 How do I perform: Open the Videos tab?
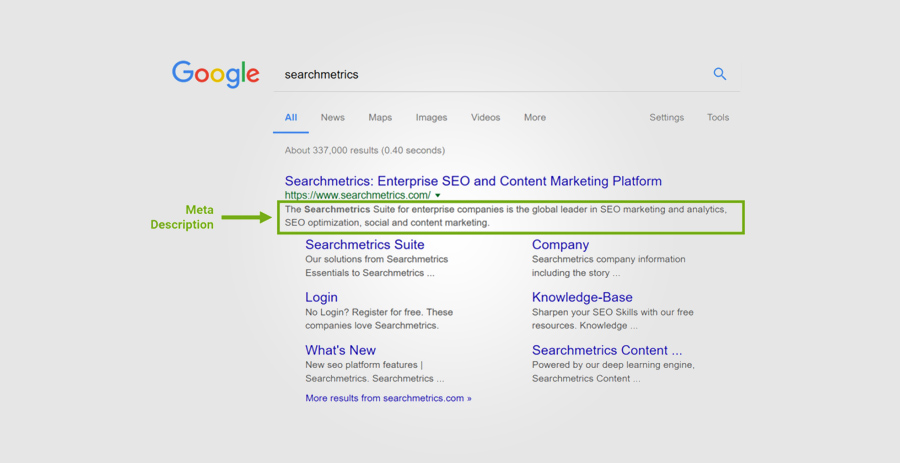(485, 117)
